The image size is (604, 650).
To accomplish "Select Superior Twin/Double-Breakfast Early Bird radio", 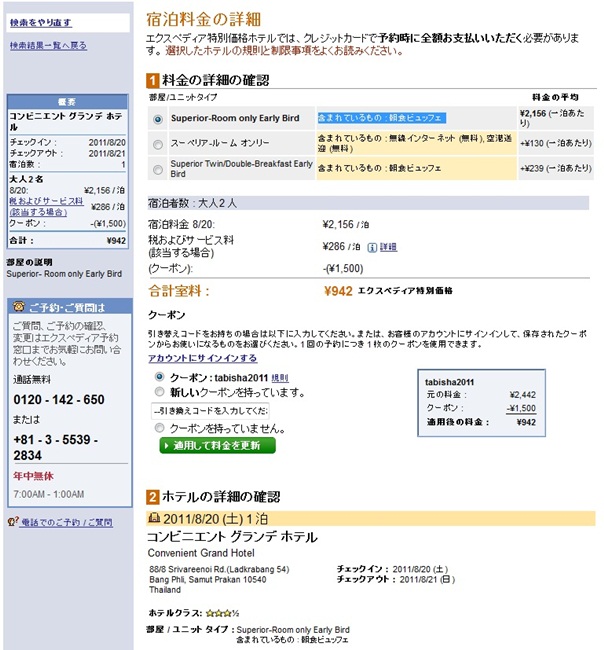I will point(158,170).
